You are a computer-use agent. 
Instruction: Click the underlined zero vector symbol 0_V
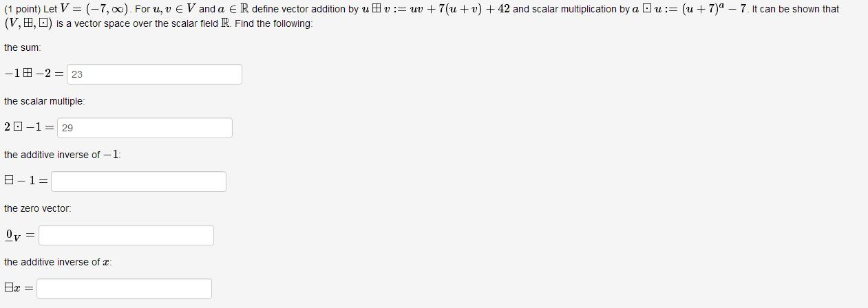13,236
